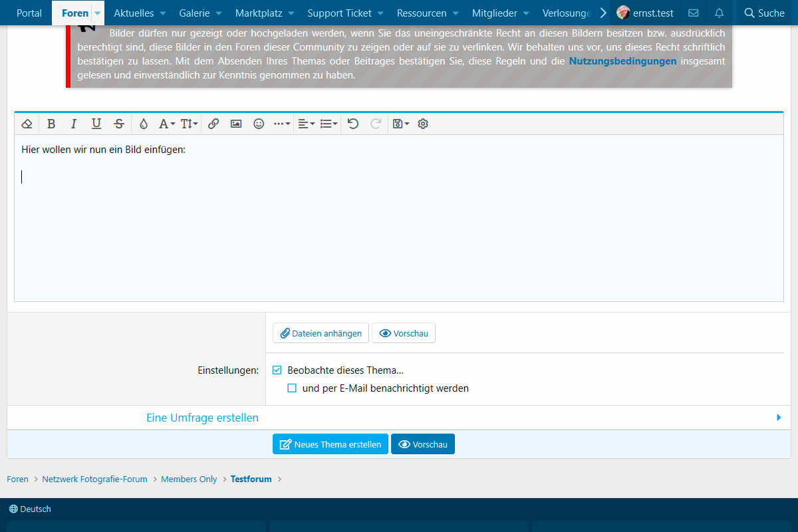This screenshot has width=798, height=532.
Task: Open Nutzungsbedingungen link
Action: pos(623,61)
